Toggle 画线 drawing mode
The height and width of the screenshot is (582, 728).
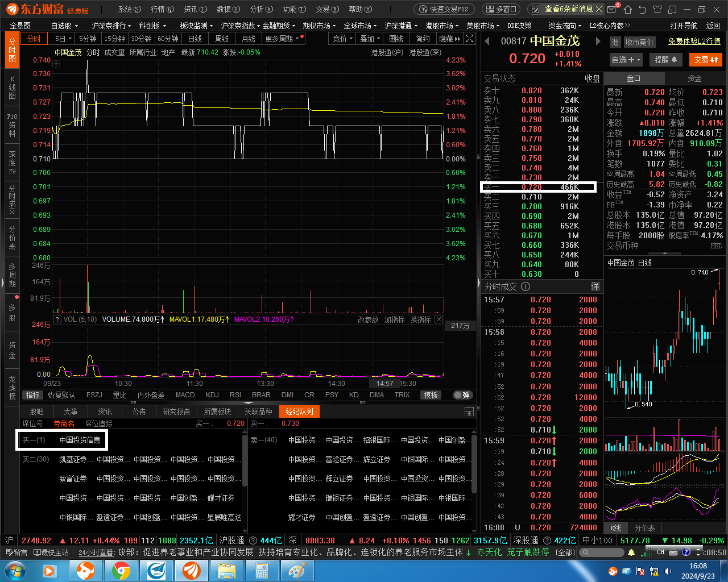coord(396,39)
